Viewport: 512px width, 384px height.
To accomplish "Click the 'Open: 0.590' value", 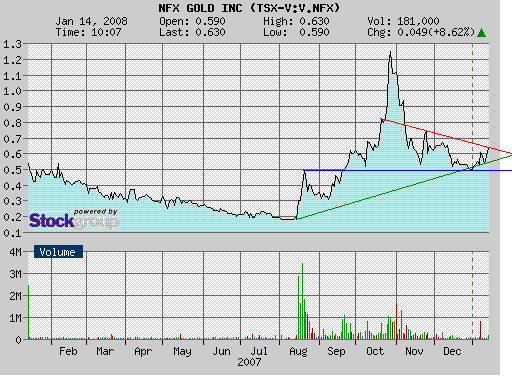I will [x=192, y=22].
